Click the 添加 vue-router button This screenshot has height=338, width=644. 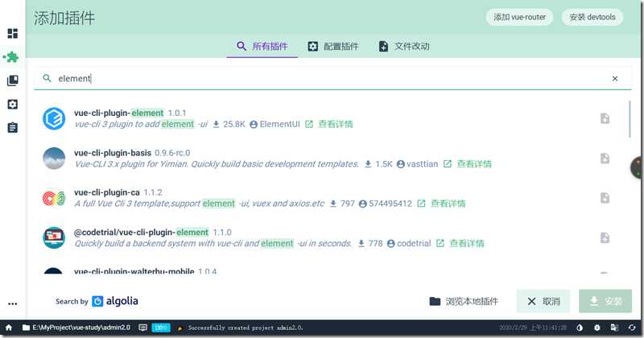(x=519, y=17)
